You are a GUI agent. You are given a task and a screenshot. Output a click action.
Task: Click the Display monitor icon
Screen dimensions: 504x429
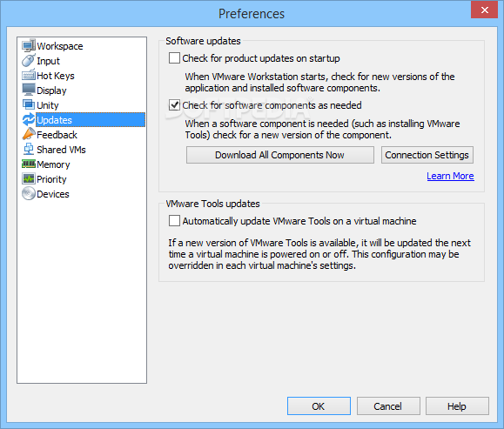point(29,90)
